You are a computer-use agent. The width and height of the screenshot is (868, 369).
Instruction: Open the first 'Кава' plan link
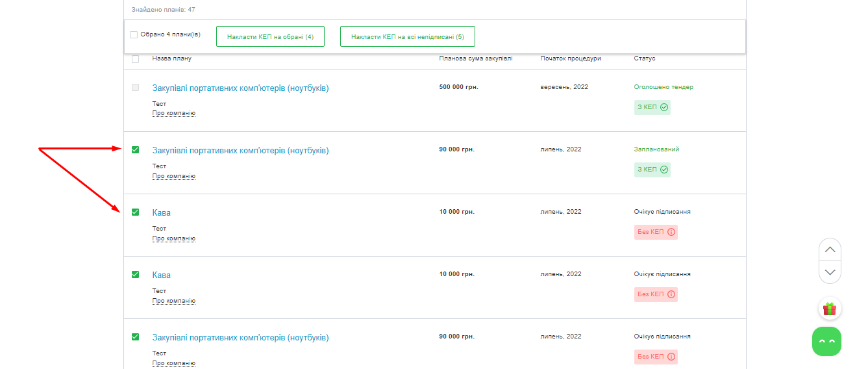coord(162,212)
